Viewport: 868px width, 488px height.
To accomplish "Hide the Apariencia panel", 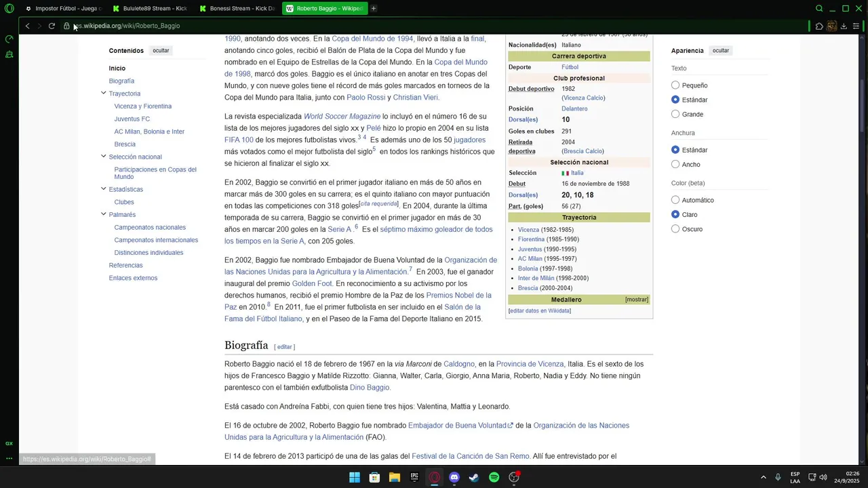I will pos(721,51).
